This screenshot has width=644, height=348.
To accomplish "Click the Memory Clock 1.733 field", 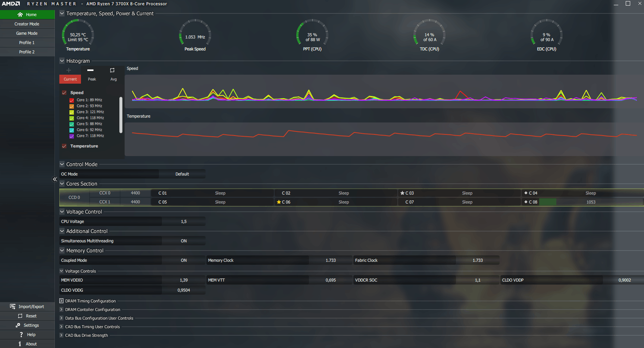I will click(331, 260).
